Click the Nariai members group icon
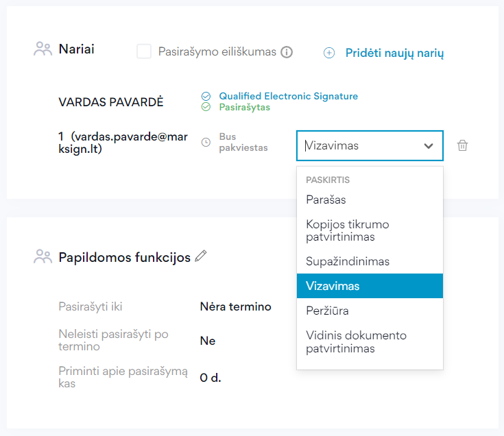The height and width of the screenshot is (436, 504). pos(43,49)
